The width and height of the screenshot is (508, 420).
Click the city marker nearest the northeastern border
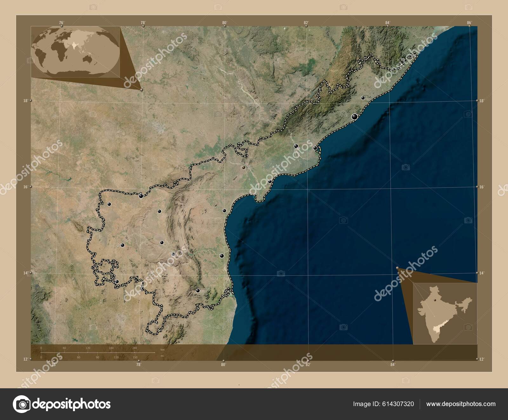tap(363, 98)
